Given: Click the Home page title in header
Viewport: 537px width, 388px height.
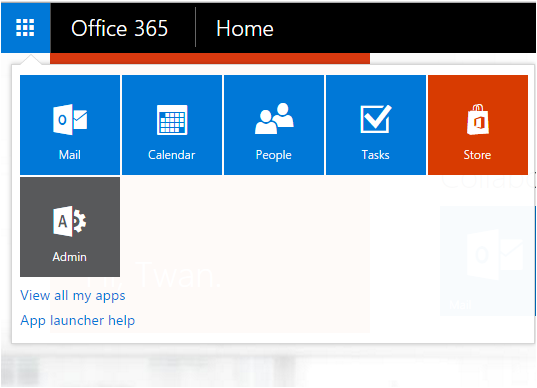Looking at the screenshot, I should pos(245,28).
